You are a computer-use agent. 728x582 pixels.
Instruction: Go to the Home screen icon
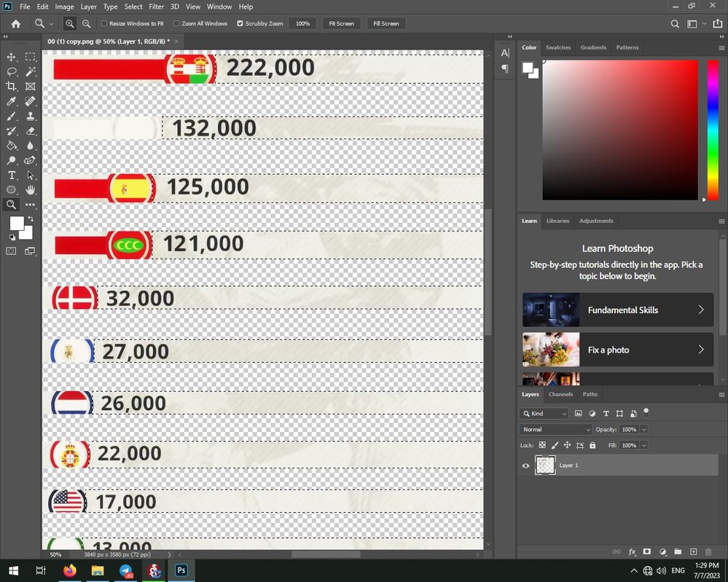(x=16, y=23)
